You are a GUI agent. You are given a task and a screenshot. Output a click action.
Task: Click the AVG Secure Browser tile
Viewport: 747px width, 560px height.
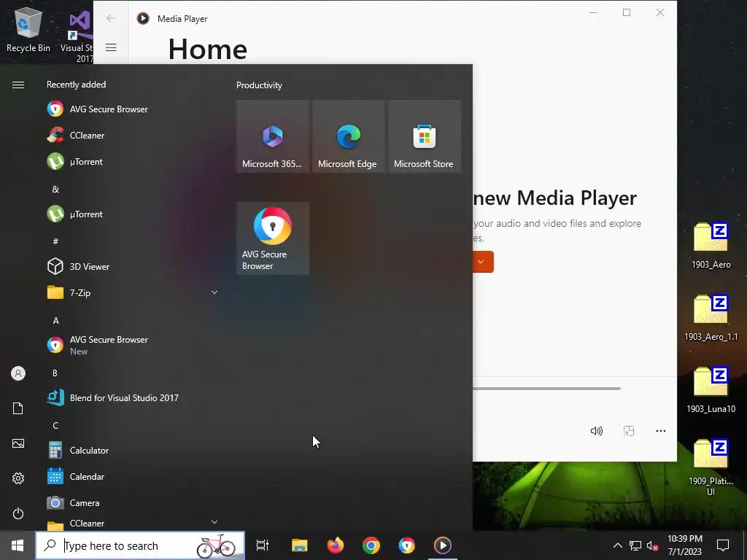(273, 238)
